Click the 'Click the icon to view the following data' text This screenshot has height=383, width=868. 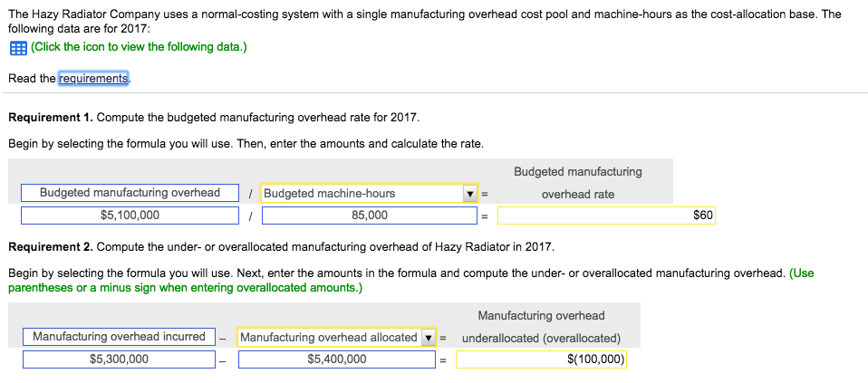(139, 47)
